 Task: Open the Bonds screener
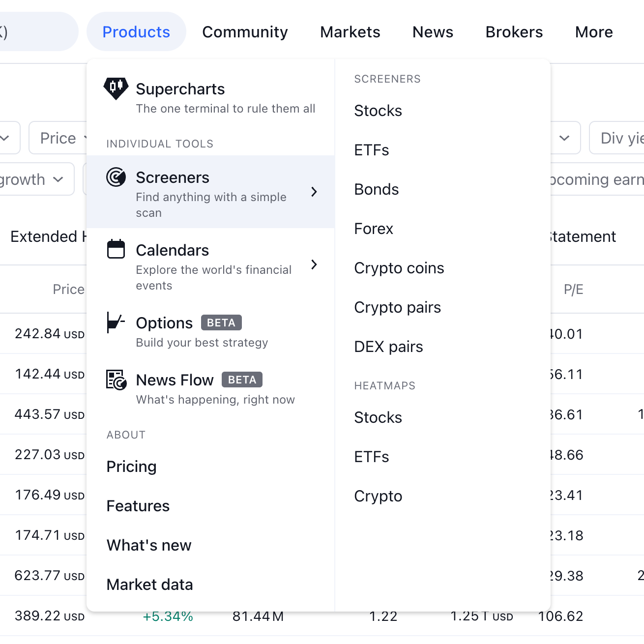[x=377, y=189]
